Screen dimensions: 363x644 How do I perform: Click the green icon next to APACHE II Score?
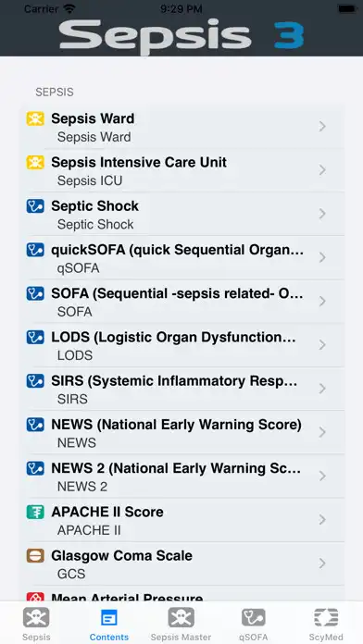tap(35, 512)
